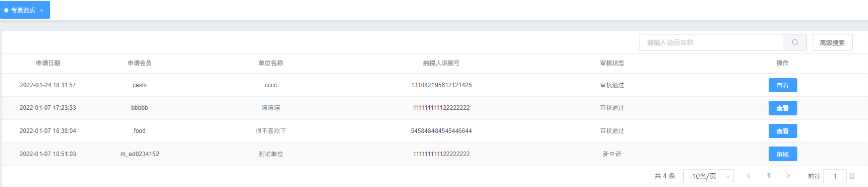The width and height of the screenshot is (868, 187).
Task: Click the page jump number input
Action: point(835,176)
